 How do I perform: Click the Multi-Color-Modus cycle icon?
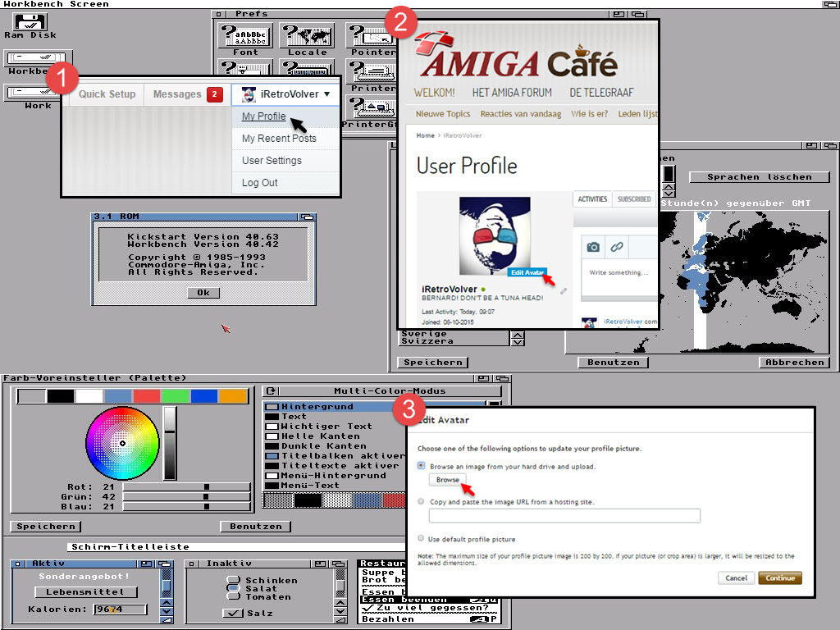[x=271, y=391]
